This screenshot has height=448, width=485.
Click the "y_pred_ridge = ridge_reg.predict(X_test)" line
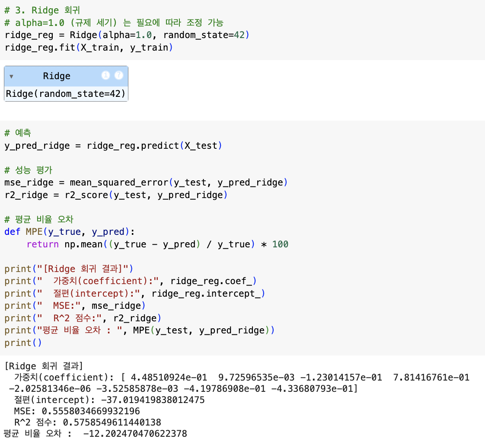coord(113,146)
